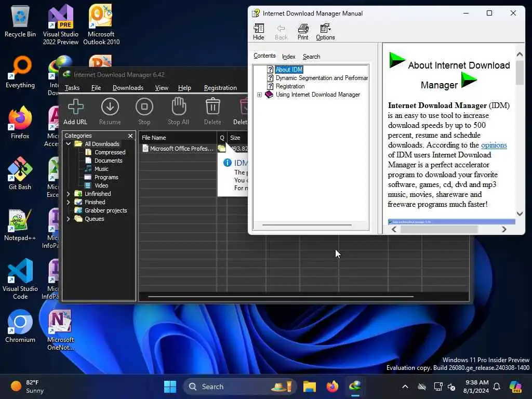Click the Stop All hand icon
532x399 pixels.
click(179, 112)
